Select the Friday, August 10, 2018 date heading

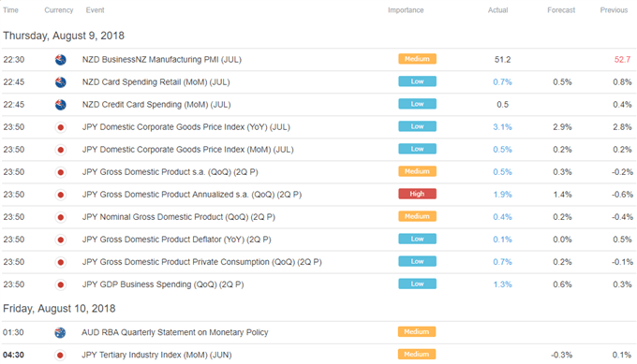59,309
